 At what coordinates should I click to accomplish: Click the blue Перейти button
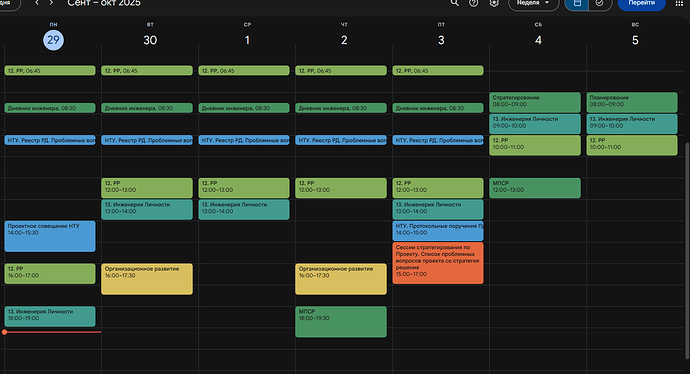click(x=642, y=3)
